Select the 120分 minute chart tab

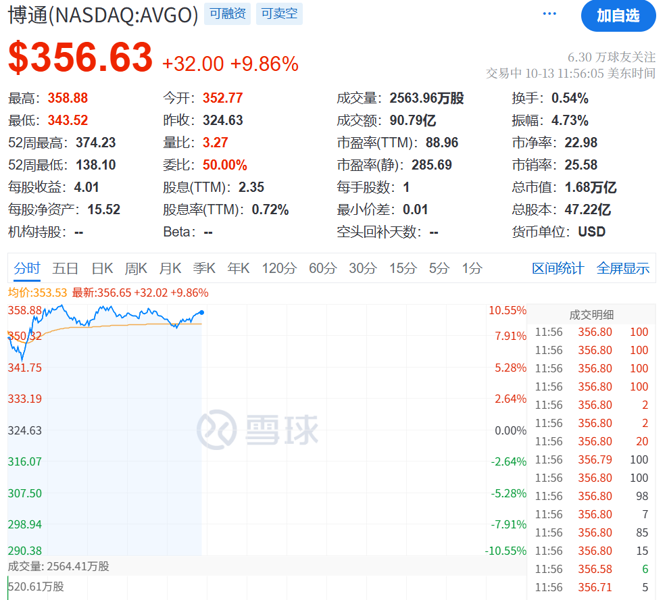click(x=279, y=268)
